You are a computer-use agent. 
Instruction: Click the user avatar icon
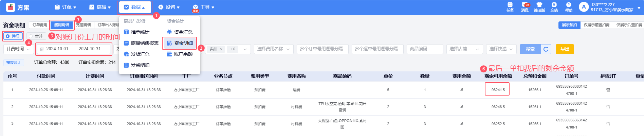tap(583, 7)
